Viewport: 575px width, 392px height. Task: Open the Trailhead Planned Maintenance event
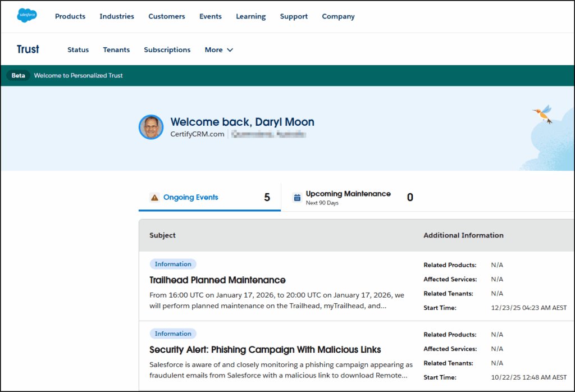(x=217, y=280)
